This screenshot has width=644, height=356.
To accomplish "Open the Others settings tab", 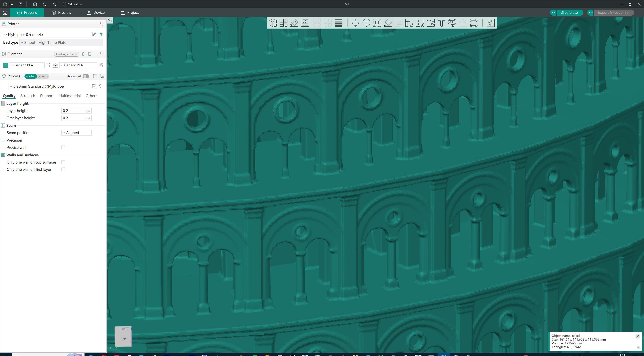I will point(91,96).
